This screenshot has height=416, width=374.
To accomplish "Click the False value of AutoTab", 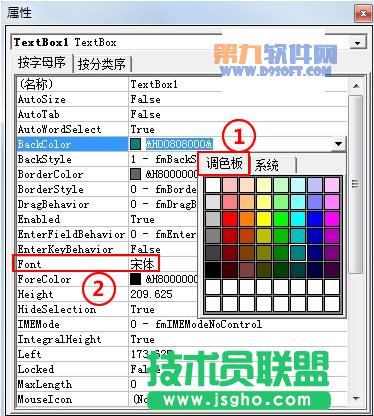I will click(145, 114).
